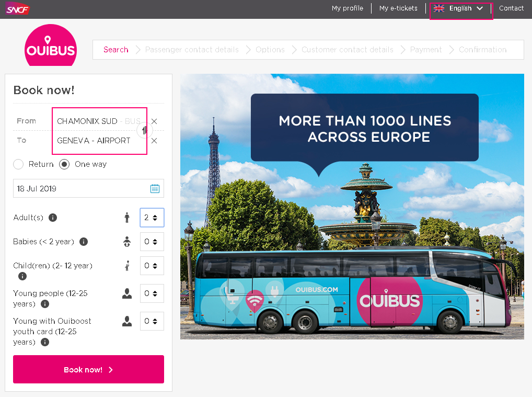Open the Young people count dropdown
This screenshot has width=532, height=397.
[x=152, y=293]
